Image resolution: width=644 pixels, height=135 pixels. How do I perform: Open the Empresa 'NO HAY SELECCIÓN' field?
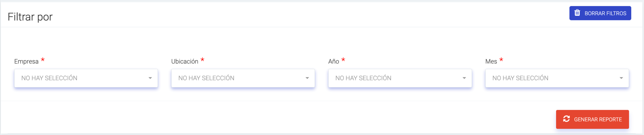coord(86,78)
